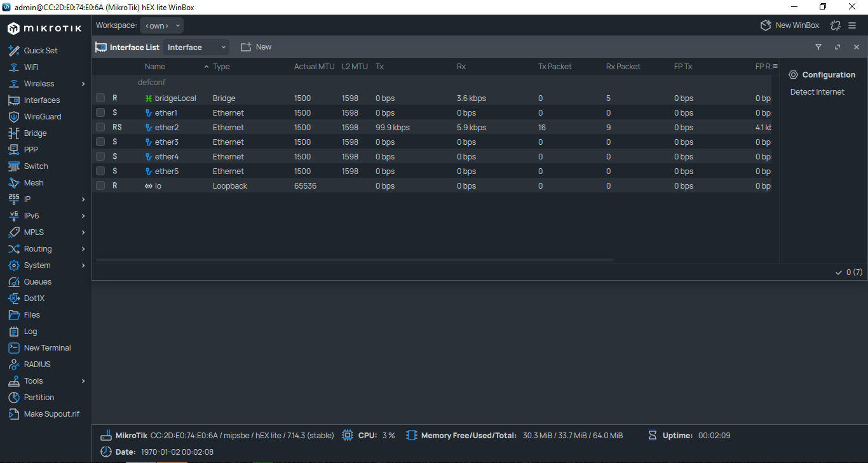868x463 pixels.
Task: Expand the Routing submenu
Action: pos(83,249)
